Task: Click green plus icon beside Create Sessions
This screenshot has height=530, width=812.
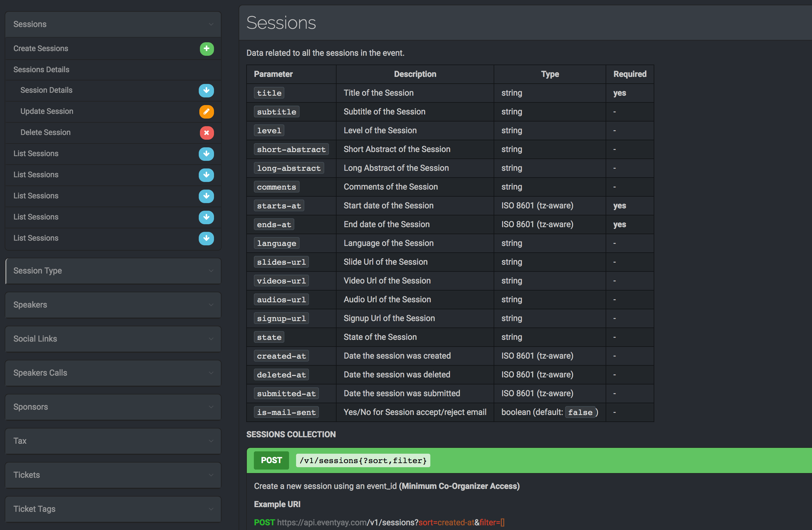Action: (x=206, y=48)
